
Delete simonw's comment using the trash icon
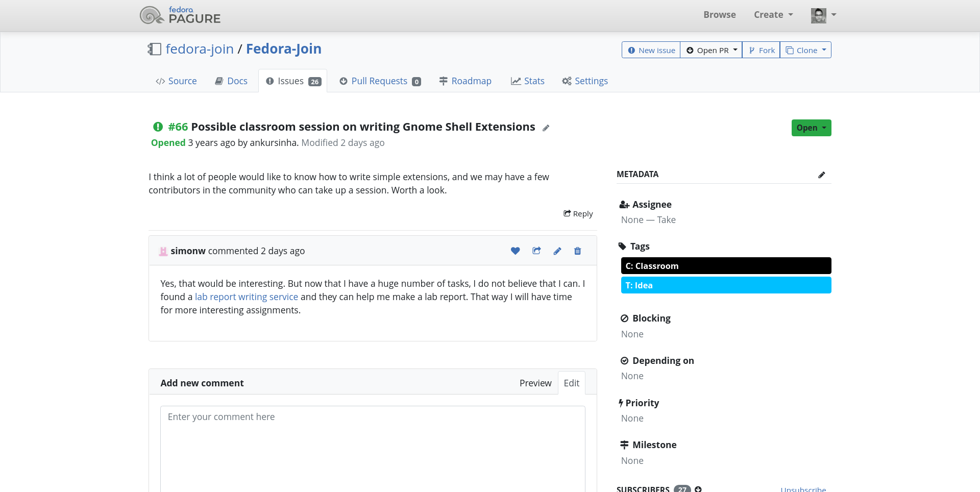pos(578,251)
